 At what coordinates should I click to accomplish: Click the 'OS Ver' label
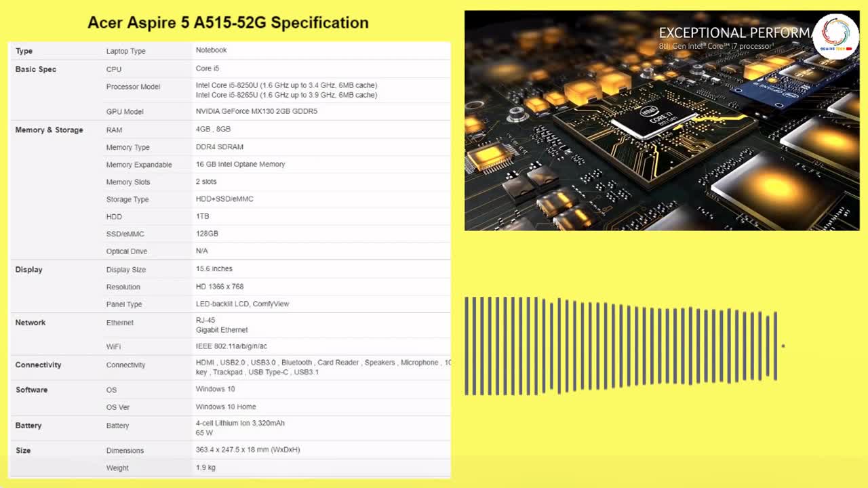[117, 407]
